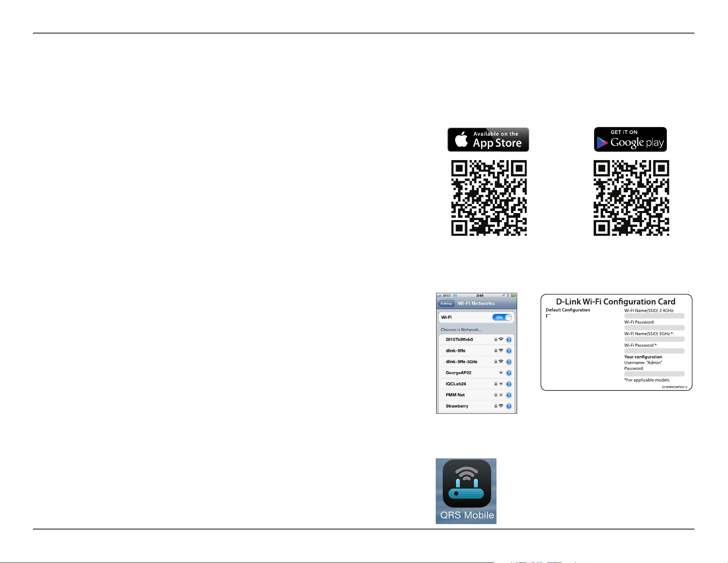This screenshot has height=563, width=728.
Task: Open details arrow for GeorgeAP22 network
Action: pos(509,373)
